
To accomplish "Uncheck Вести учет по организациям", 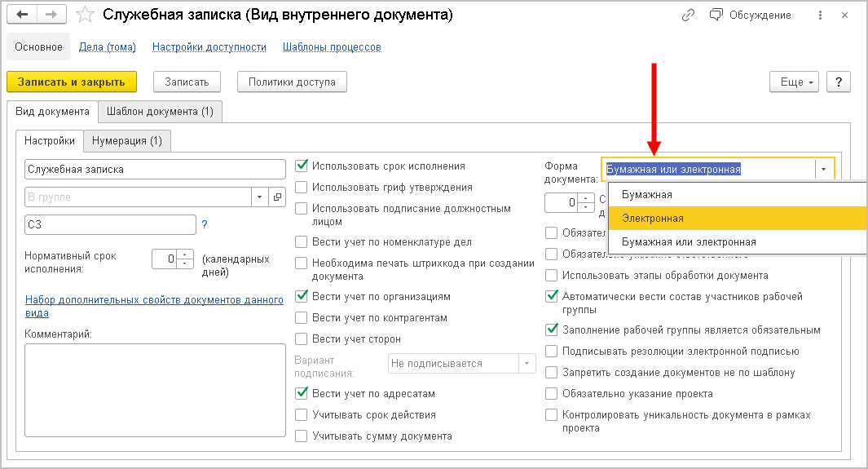I will pos(302,297).
